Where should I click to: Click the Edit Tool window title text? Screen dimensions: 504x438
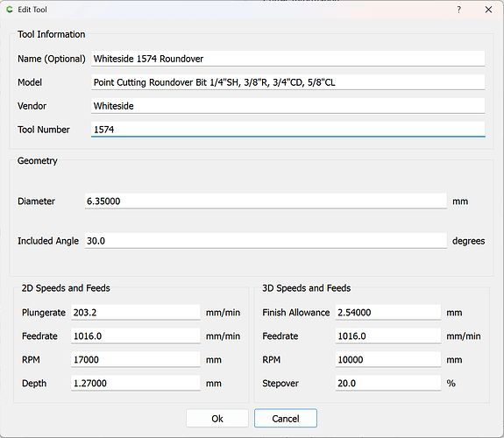pyautogui.click(x=32, y=10)
